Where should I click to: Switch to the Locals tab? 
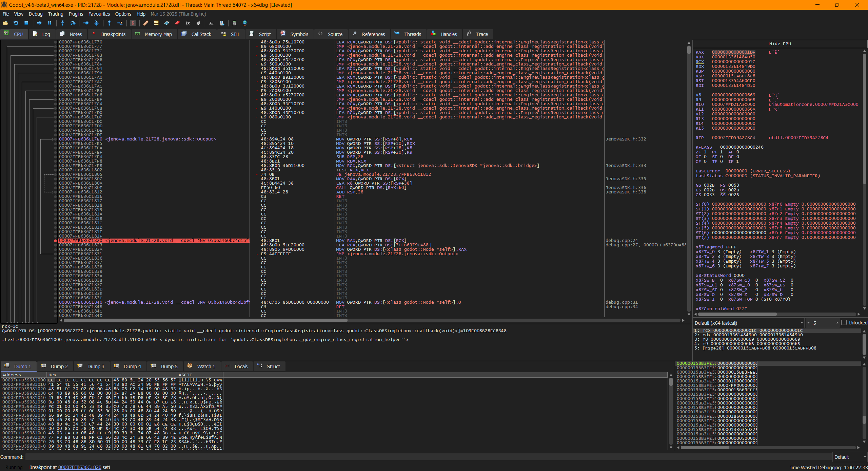click(237, 366)
